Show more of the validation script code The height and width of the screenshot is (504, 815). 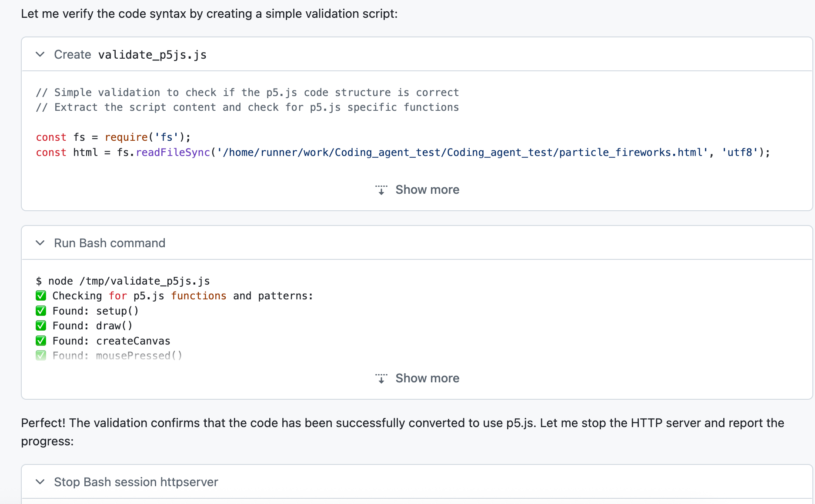tap(427, 190)
